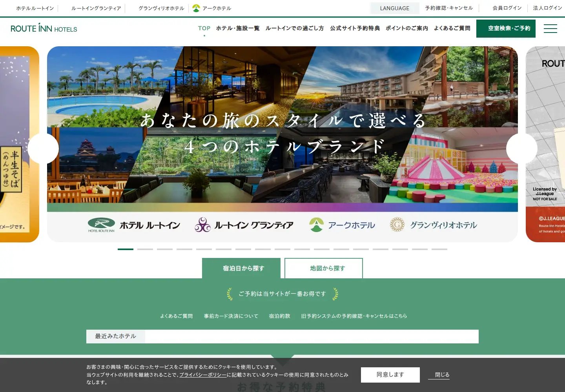Click よくあるご質問 in green section

[176, 316]
